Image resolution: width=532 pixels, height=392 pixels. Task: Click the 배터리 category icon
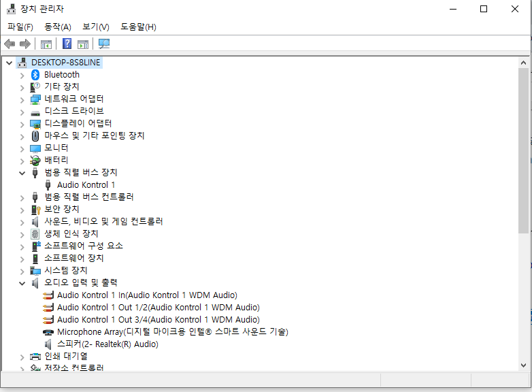point(35,160)
